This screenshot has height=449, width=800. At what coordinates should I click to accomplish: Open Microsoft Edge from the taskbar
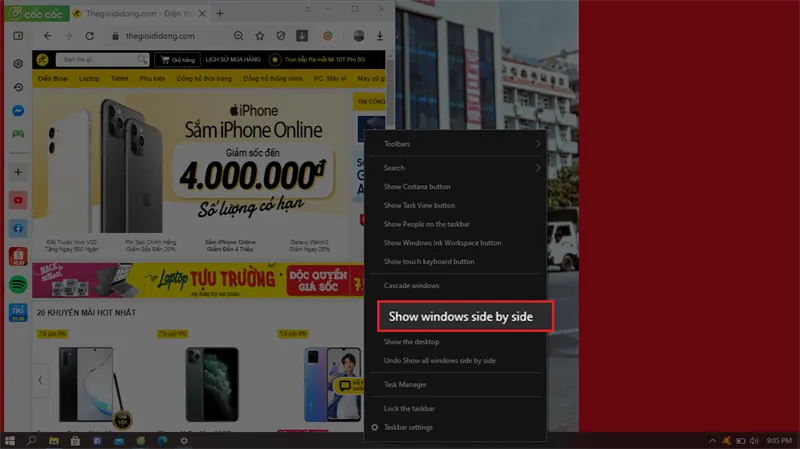[162, 440]
